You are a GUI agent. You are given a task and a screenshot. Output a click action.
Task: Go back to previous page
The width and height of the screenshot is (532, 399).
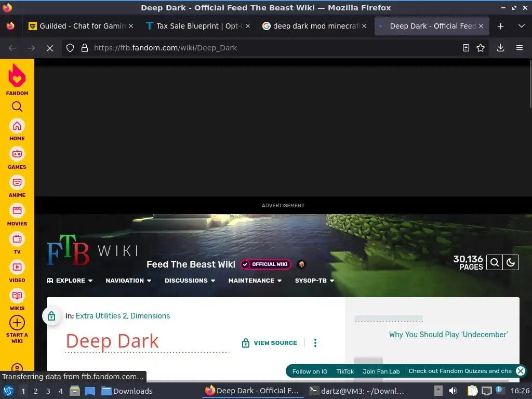(12, 48)
